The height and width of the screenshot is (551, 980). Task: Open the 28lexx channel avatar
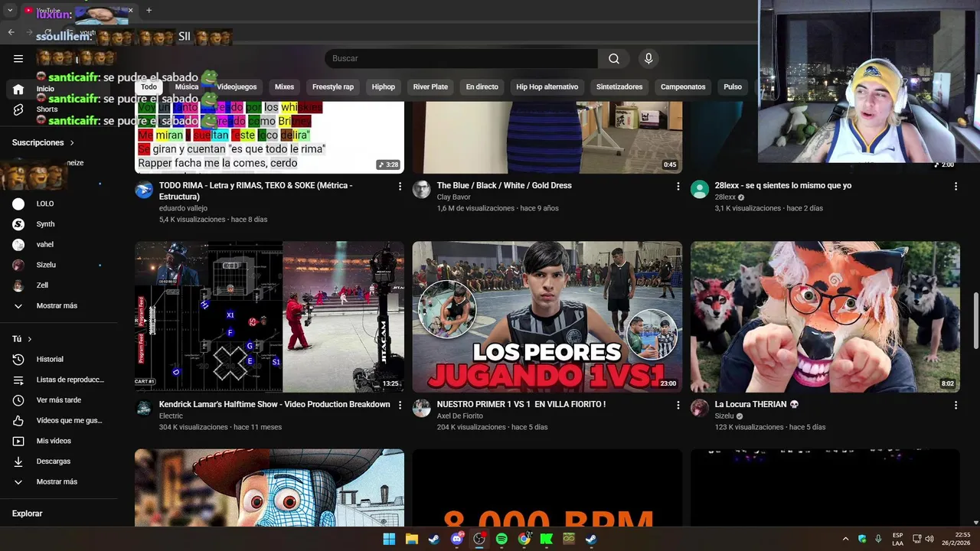tap(700, 190)
